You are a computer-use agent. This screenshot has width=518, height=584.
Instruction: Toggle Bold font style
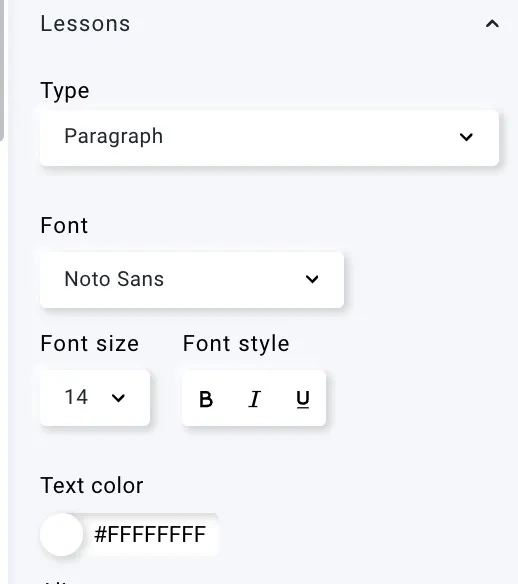[x=206, y=399]
